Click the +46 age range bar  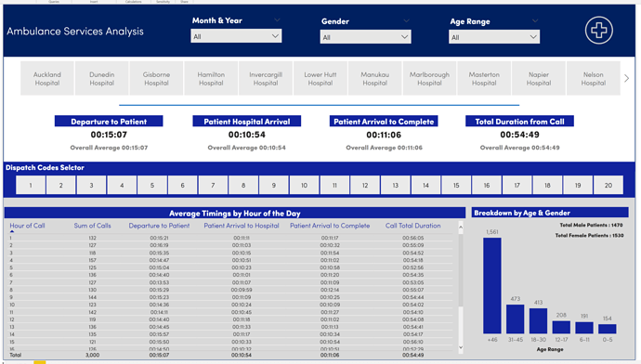tap(491, 286)
